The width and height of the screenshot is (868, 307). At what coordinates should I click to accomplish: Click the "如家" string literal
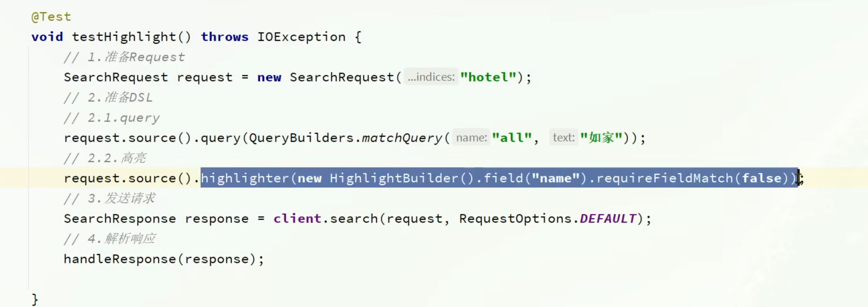(x=601, y=138)
